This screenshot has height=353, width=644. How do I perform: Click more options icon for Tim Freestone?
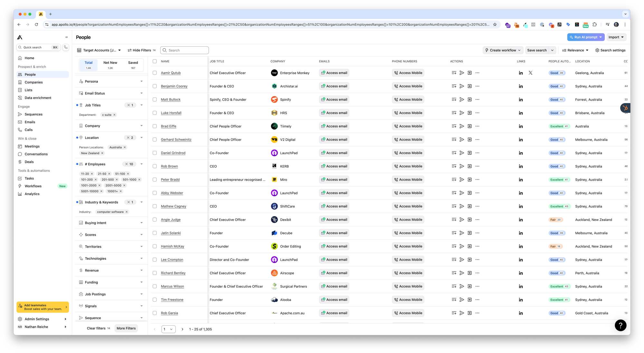[x=478, y=300]
